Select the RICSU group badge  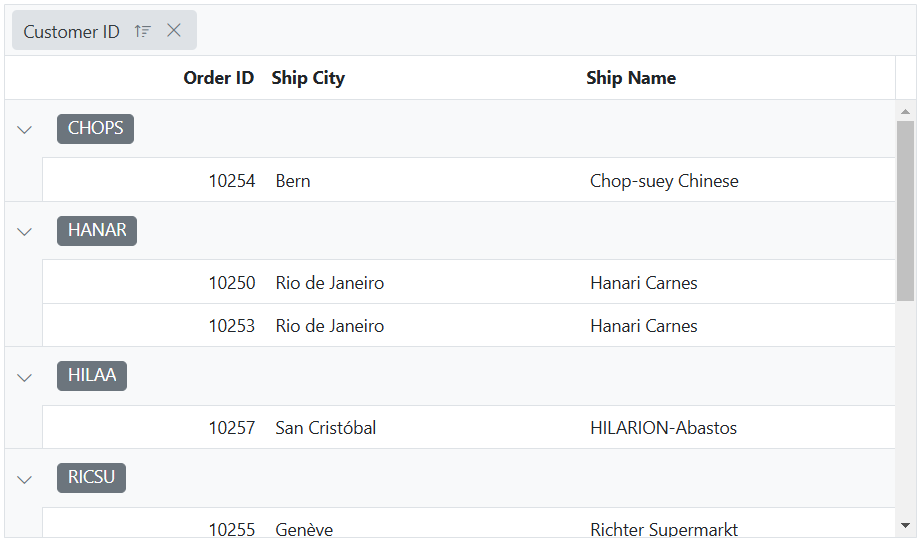pos(91,478)
